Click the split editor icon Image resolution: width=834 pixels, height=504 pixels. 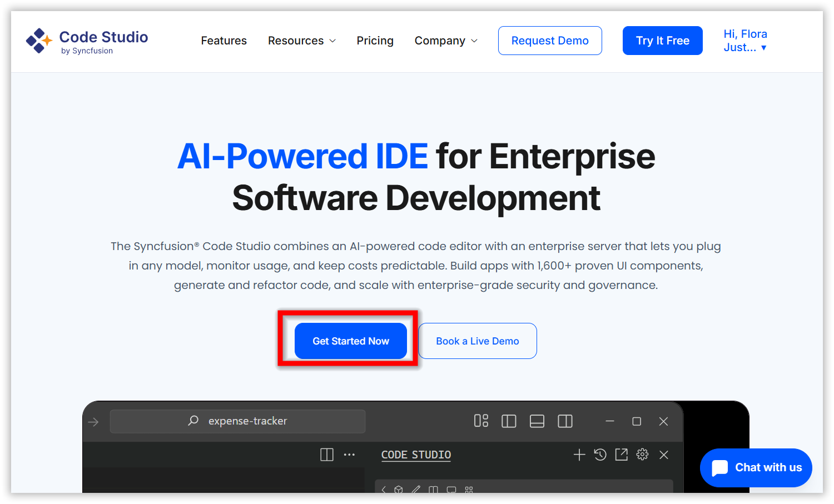(x=327, y=455)
